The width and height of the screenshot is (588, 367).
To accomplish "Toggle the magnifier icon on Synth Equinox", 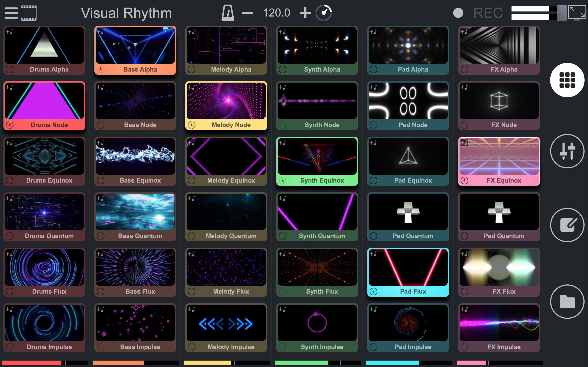I will pyautogui.click(x=283, y=180).
